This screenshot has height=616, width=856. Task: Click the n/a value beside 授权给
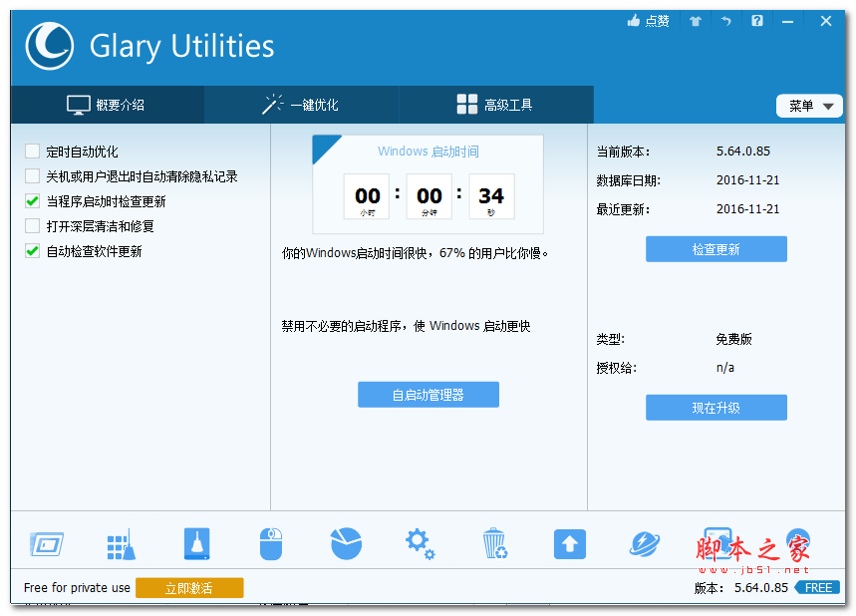click(x=725, y=368)
